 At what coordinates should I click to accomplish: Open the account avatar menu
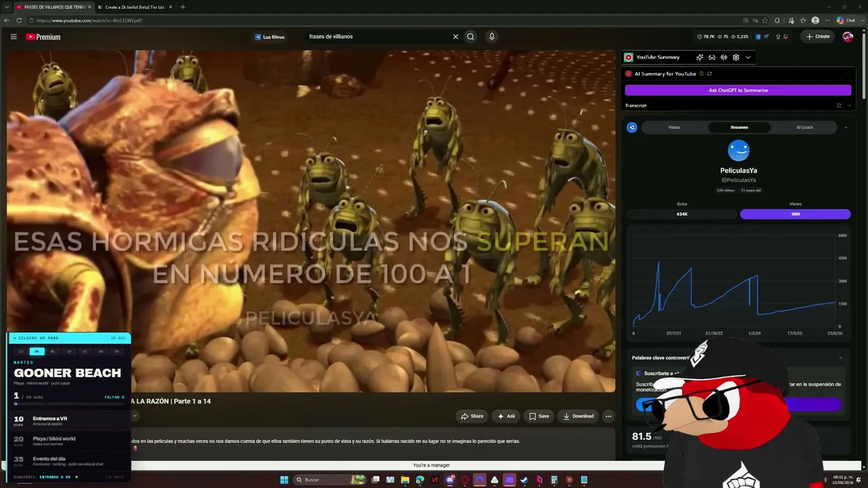[x=848, y=37]
